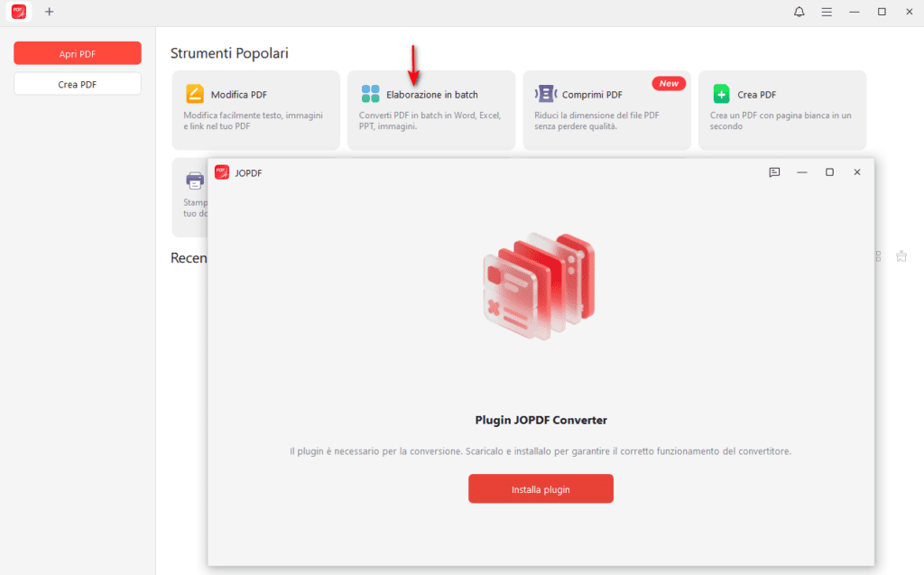This screenshot has width=924, height=575.
Task: Click the JOPDF home logo icon
Action: click(19, 11)
